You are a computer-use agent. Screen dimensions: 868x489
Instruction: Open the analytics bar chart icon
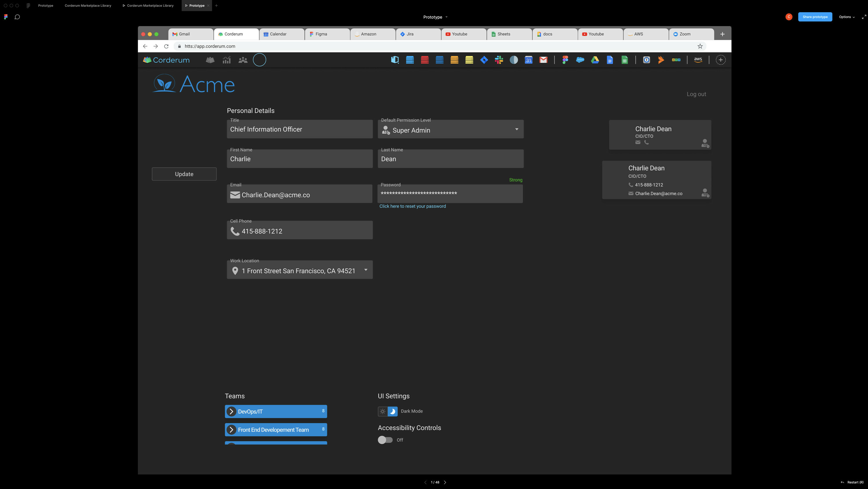[226, 60]
